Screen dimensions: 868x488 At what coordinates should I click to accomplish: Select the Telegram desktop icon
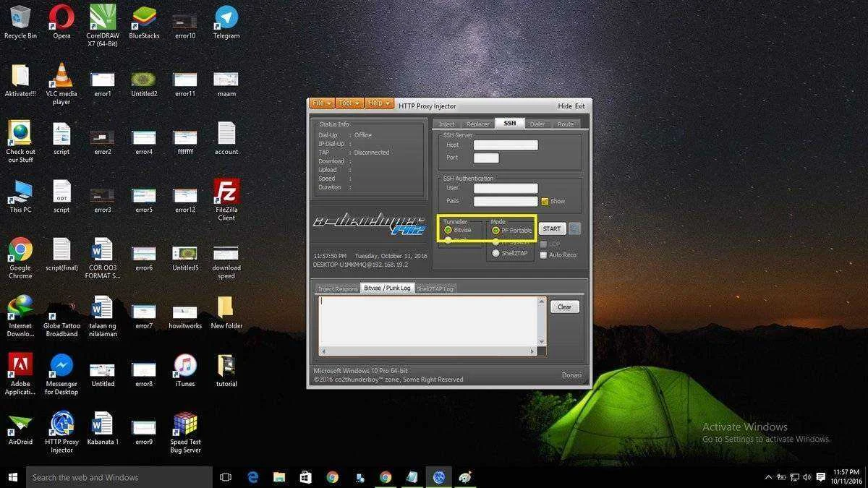click(x=226, y=22)
